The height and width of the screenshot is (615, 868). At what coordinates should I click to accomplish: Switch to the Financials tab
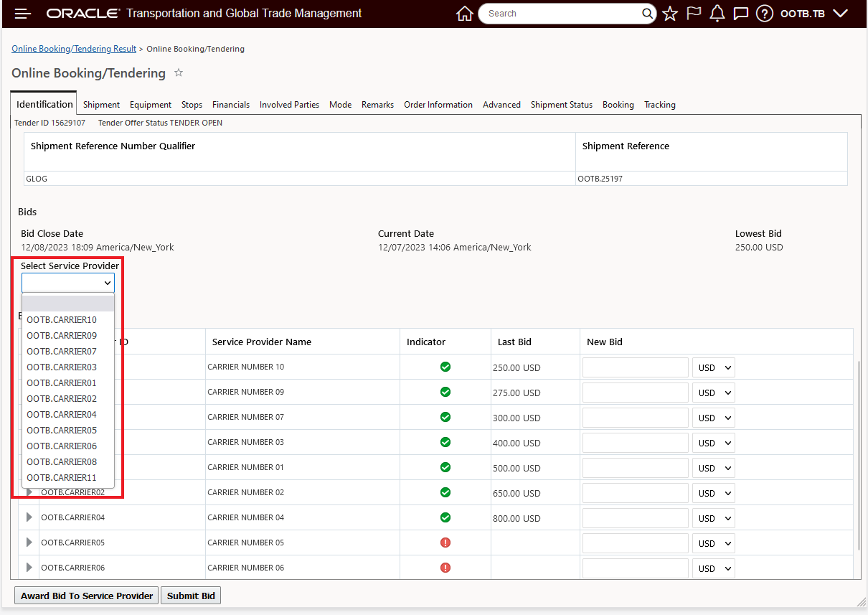[231, 105]
